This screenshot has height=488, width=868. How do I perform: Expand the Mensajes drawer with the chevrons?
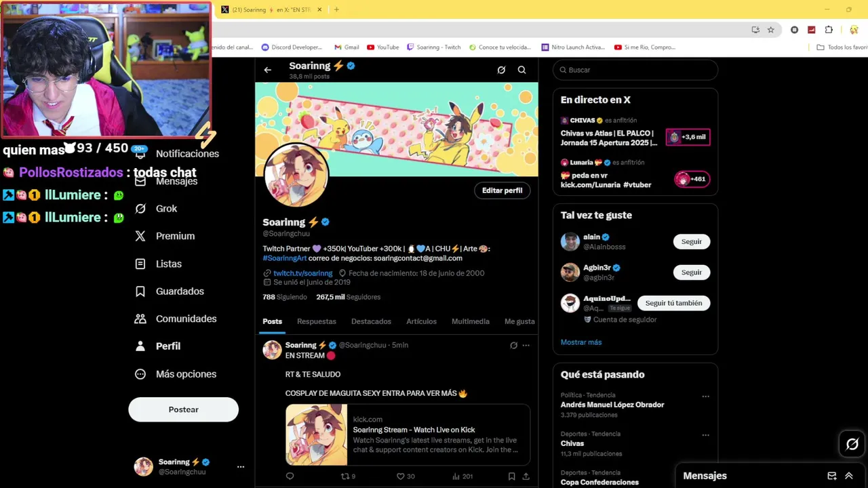848,476
